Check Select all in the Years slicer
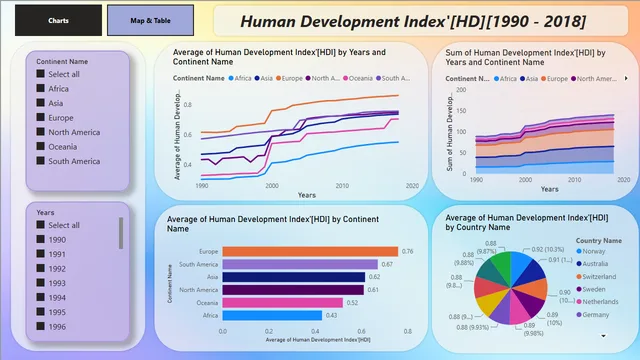 pyautogui.click(x=40, y=224)
